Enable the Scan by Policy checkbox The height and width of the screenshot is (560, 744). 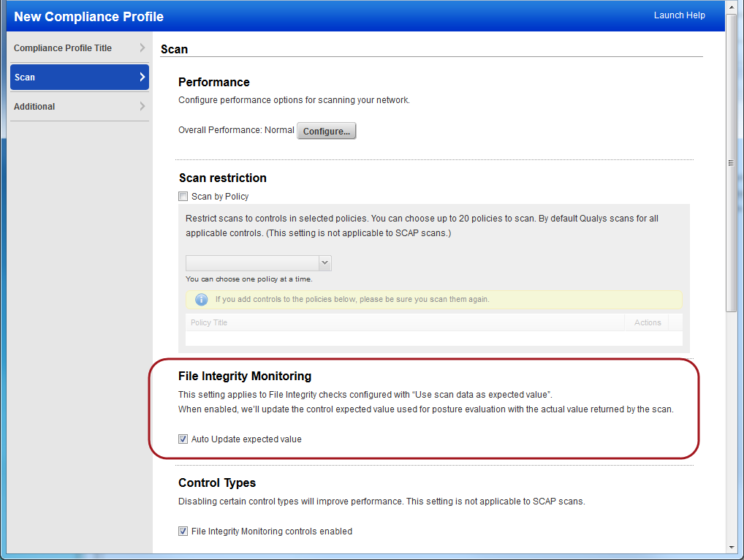pyautogui.click(x=183, y=196)
